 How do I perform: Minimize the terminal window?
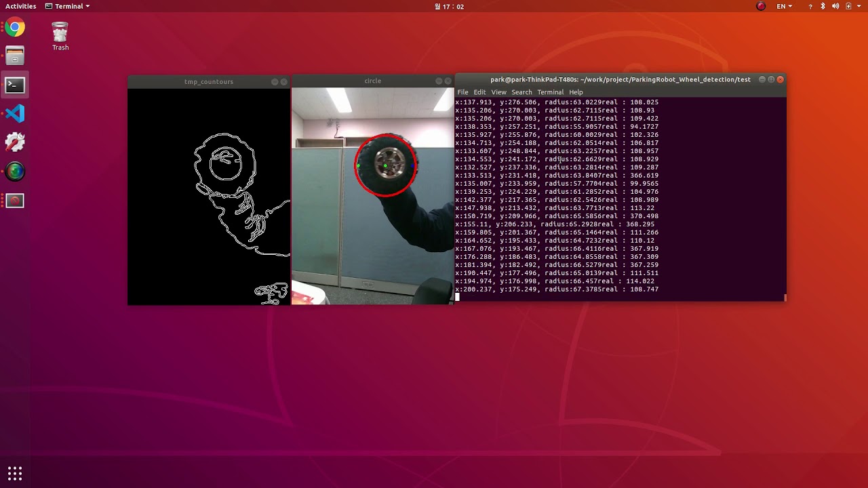[762, 79]
